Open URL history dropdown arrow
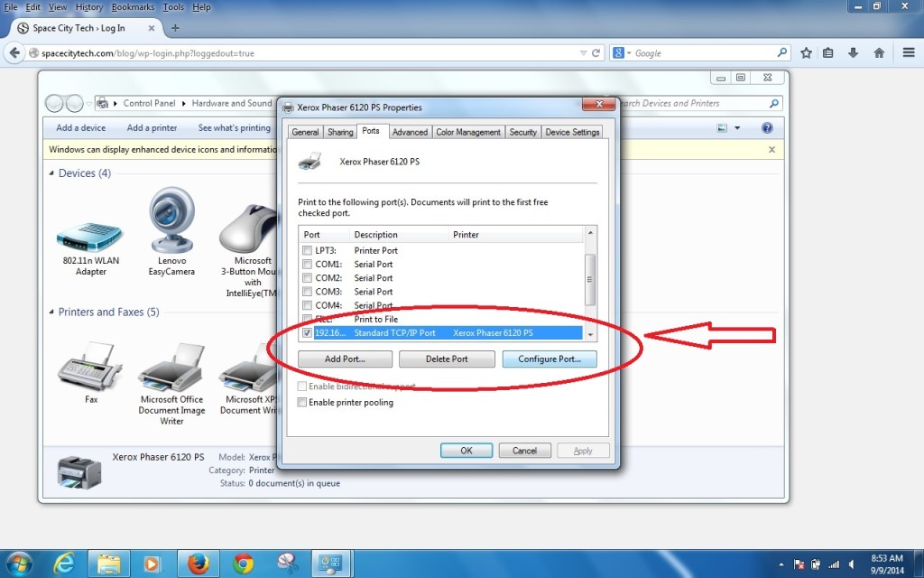The image size is (924, 578). [583, 53]
